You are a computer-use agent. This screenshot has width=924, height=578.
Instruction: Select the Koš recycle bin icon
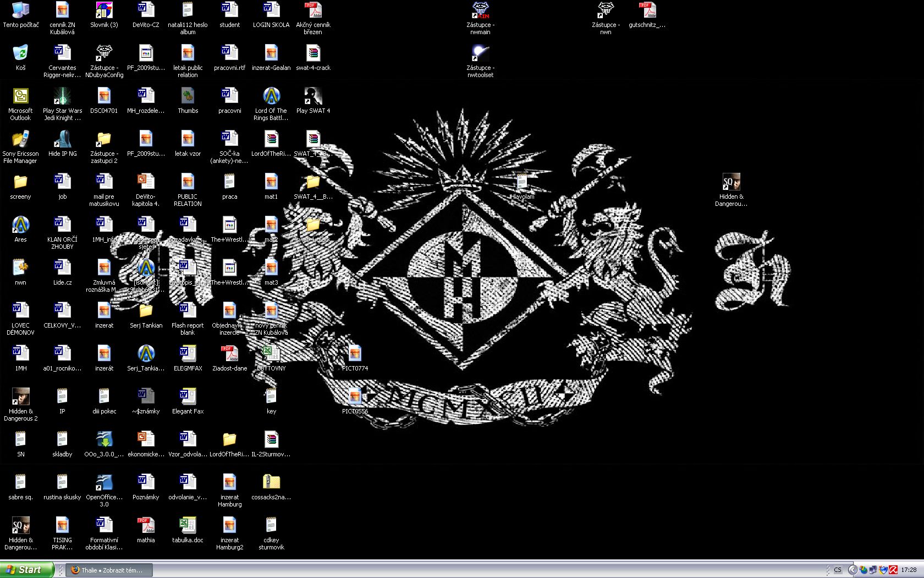pyautogui.click(x=20, y=53)
